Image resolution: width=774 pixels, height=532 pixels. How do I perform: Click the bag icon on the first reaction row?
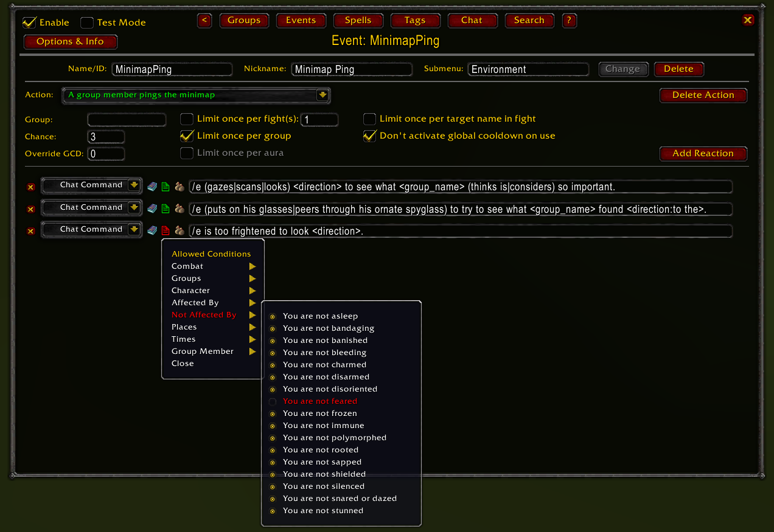[180, 186]
